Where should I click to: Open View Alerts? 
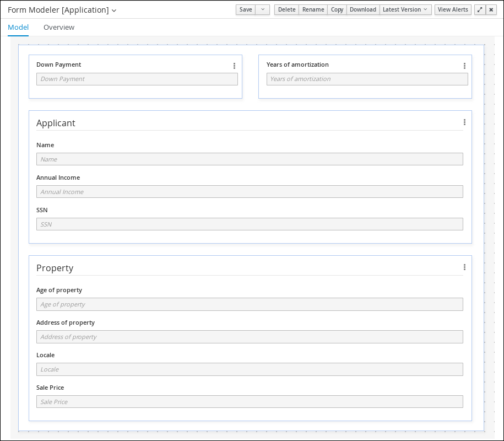pyautogui.click(x=453, y=10)
